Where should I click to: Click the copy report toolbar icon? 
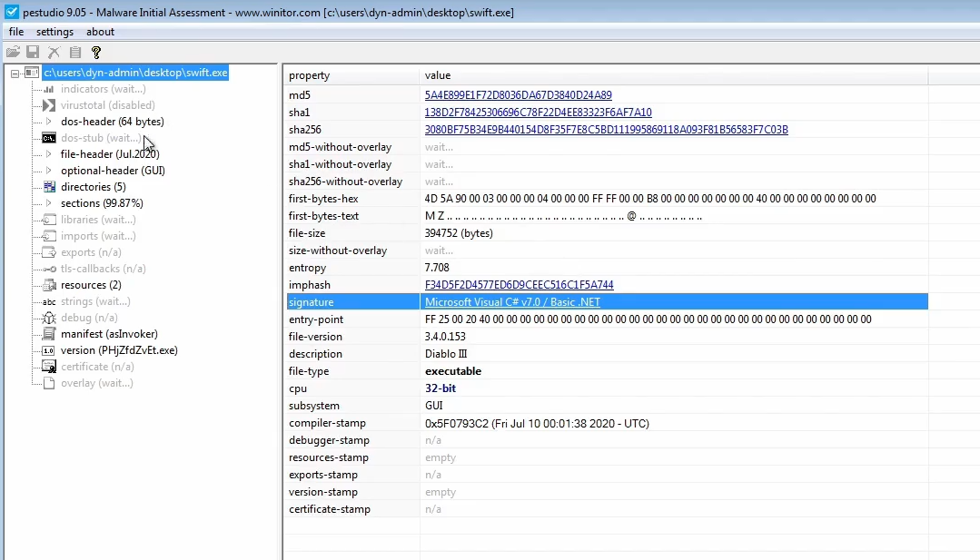pyautogui.click(x=75, y=53)
